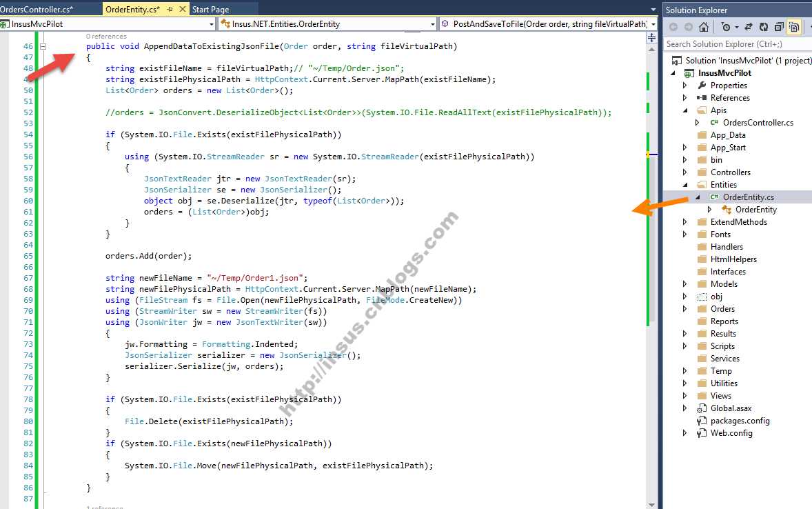Viewport: 812px width, 509px height.
Task: Collapse the Apis folder
Action: pos(684,110)
